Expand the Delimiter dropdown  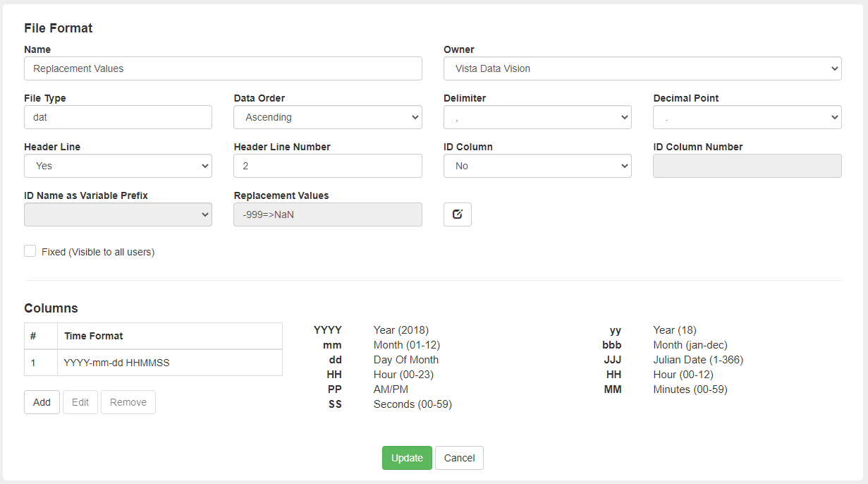[537, 117]
